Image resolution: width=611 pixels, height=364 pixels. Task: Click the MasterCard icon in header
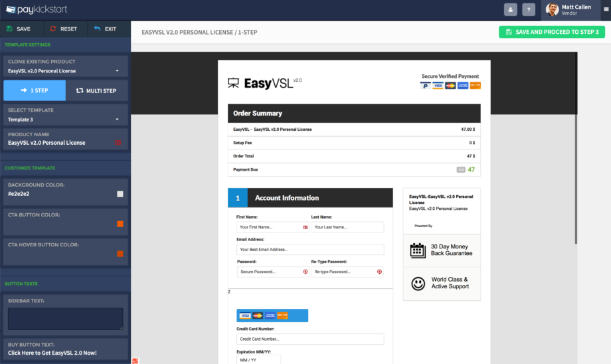450,86
